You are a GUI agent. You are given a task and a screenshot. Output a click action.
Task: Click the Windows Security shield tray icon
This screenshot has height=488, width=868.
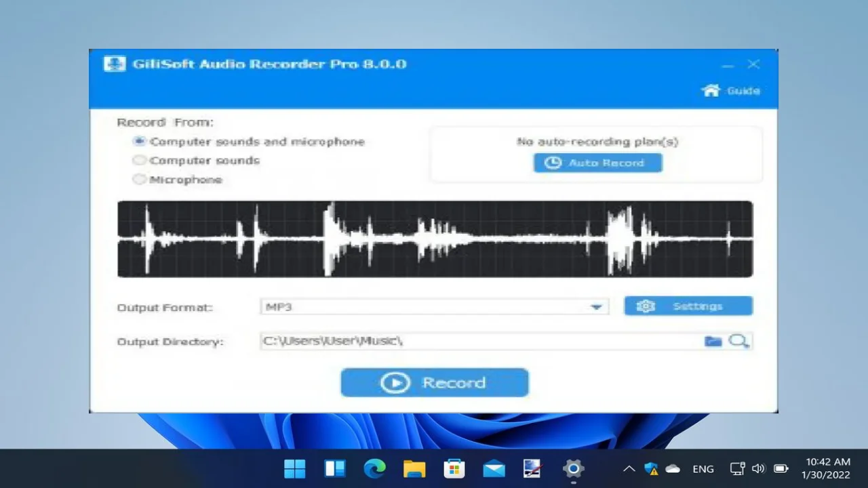click(x=651, y=468)
